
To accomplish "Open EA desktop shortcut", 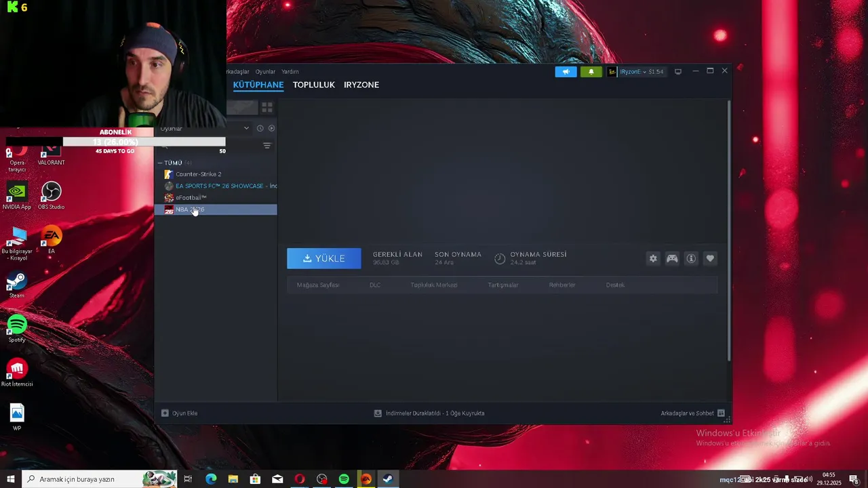I will [52, 241].
